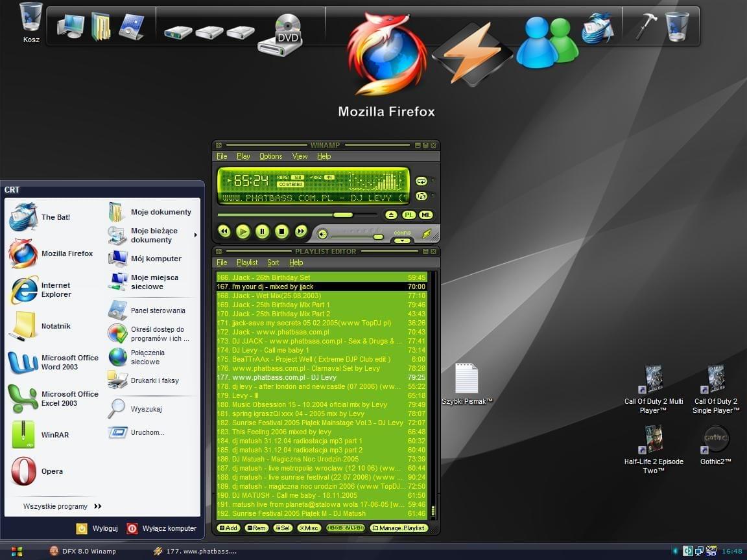Viewport: 747px width, 560px height.
Task: Open Winamp Options menu
Action: [270, 156]
